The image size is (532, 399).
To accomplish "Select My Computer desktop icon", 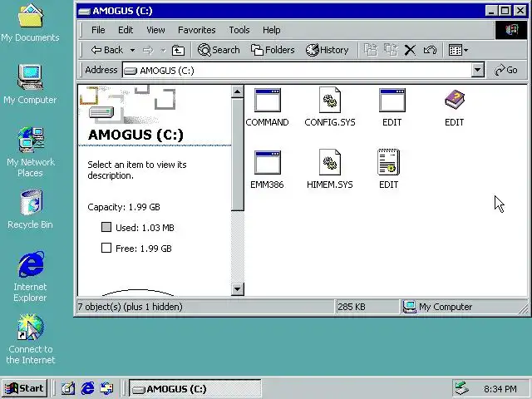I will click(30, 84).
